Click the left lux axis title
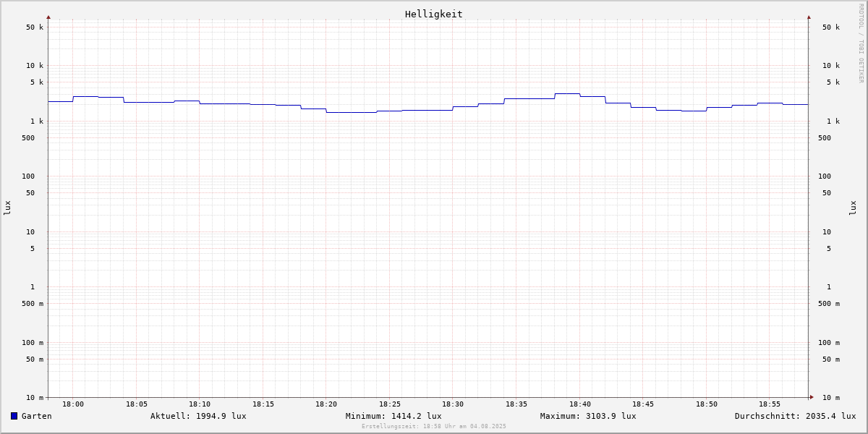 pyautogui.click(x=7, y=208)
